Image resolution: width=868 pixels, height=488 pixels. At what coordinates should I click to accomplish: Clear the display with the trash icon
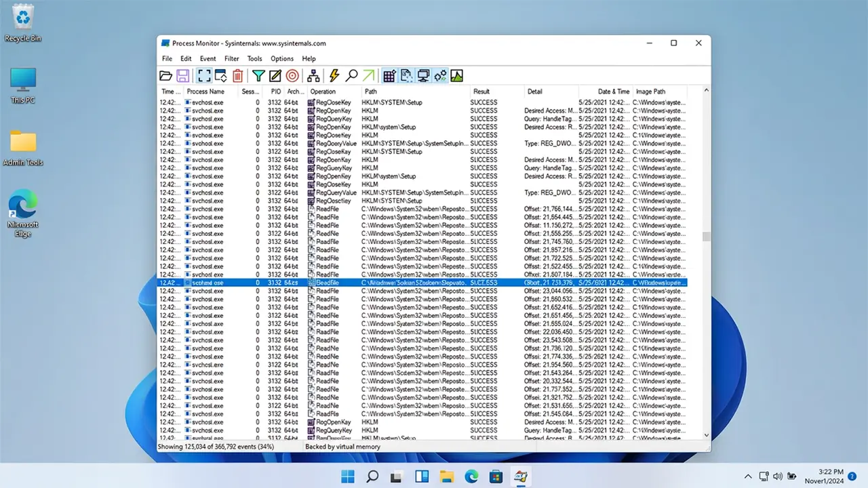[238, 76]
